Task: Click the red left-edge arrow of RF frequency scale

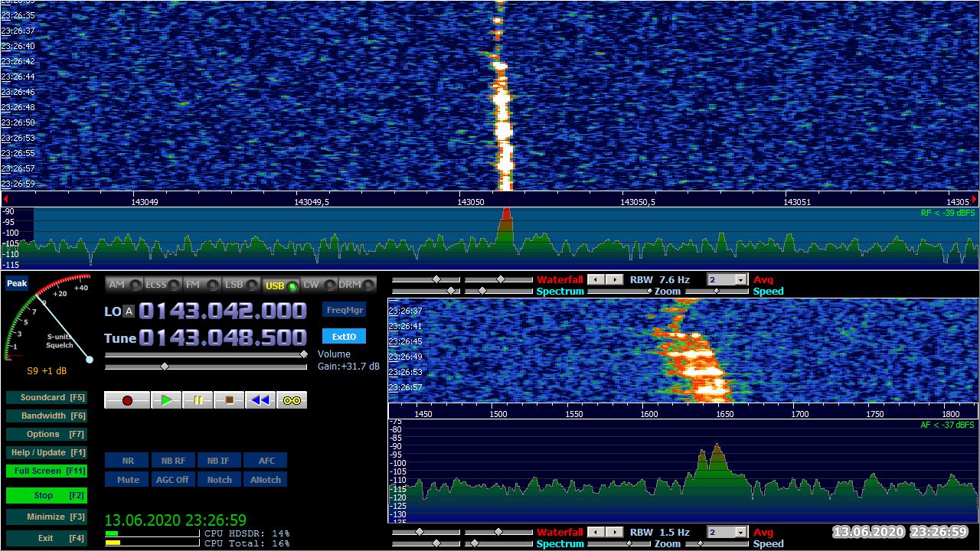Action: click(5, 199)
